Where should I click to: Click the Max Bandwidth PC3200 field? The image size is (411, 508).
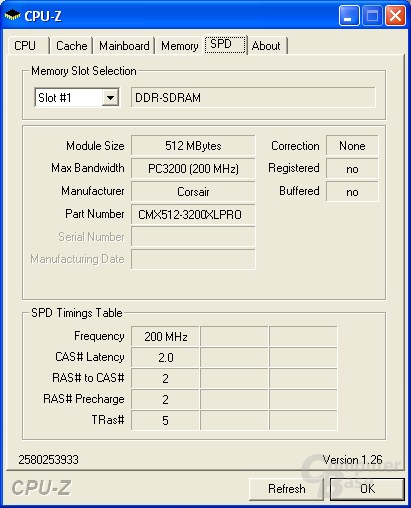pos(193,169)
